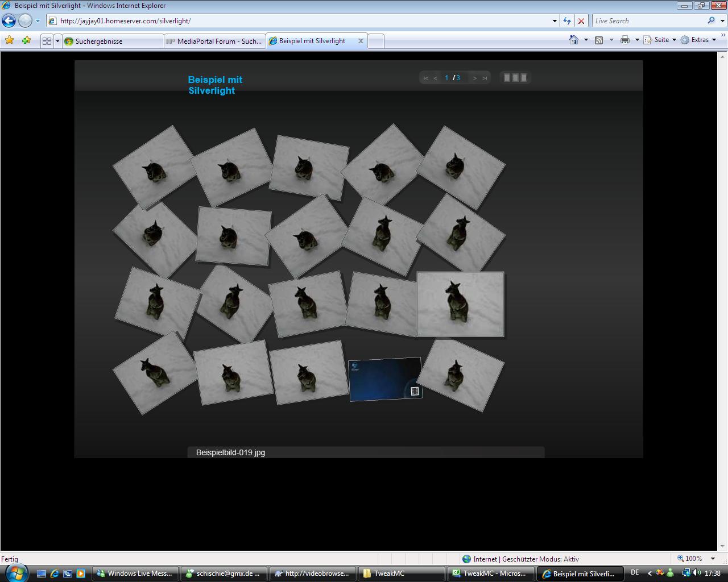This screenshot has height=582, width=728.
Task: Open TweakMC folder from the taskbar
Action: pyautogui.click(x=403, y=573)
